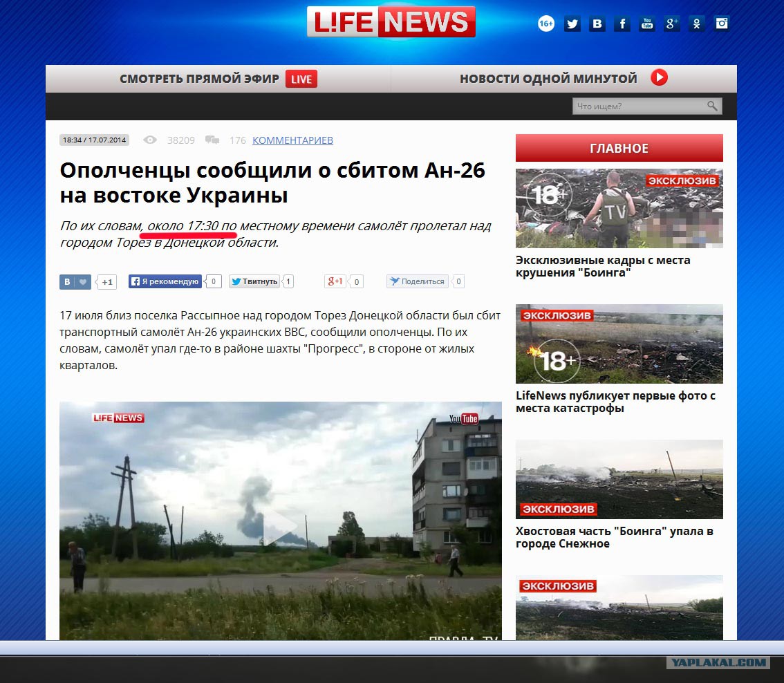Click the Поделиться share button
The image size is (784, 683).
point(418,281)
